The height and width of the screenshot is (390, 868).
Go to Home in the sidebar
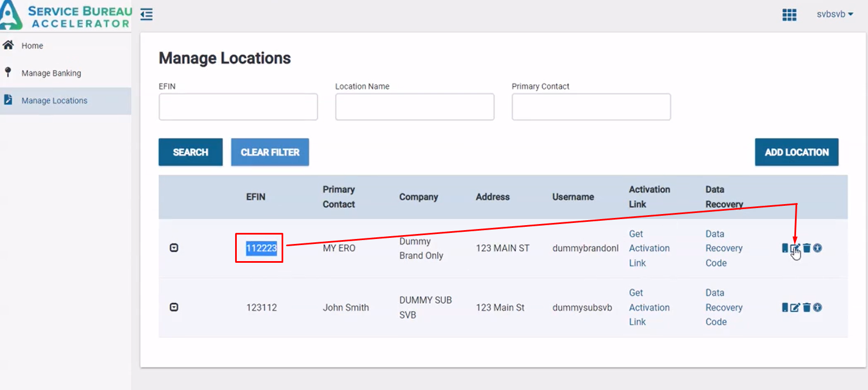point(32,46)
